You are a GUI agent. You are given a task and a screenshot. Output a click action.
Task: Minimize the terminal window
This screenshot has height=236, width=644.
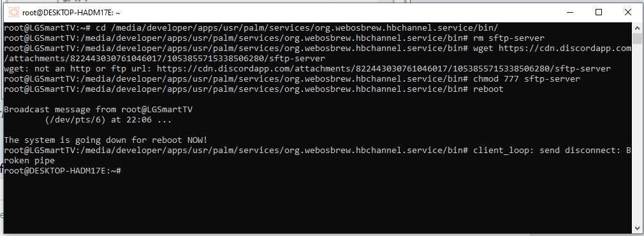[570, 12]
